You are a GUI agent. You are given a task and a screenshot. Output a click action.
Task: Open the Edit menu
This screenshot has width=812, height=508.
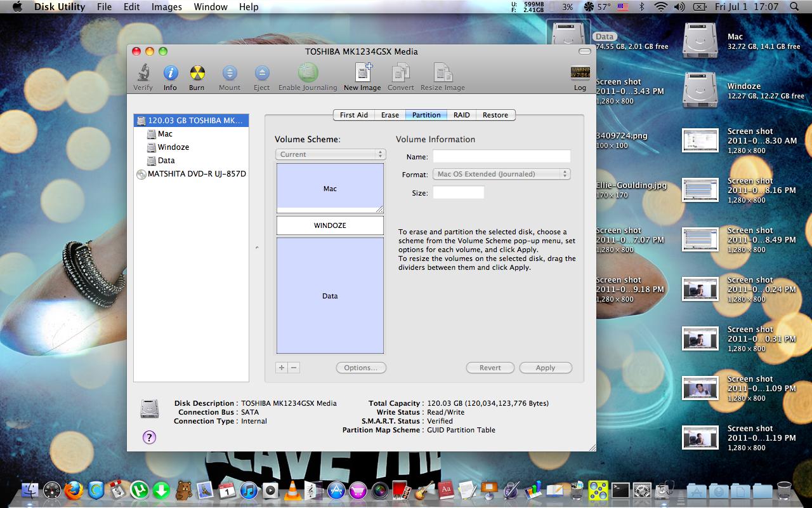[x=132, y=7]
